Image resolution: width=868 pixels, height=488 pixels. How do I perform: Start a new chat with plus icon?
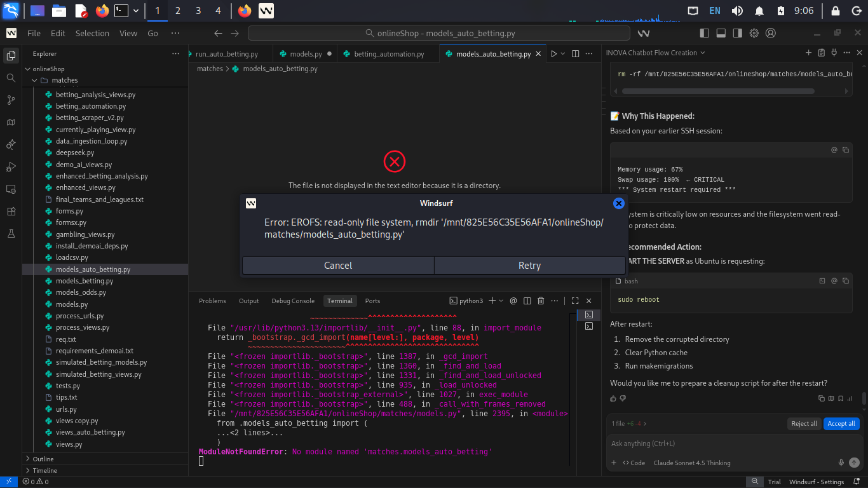click(x=808, y=53)
